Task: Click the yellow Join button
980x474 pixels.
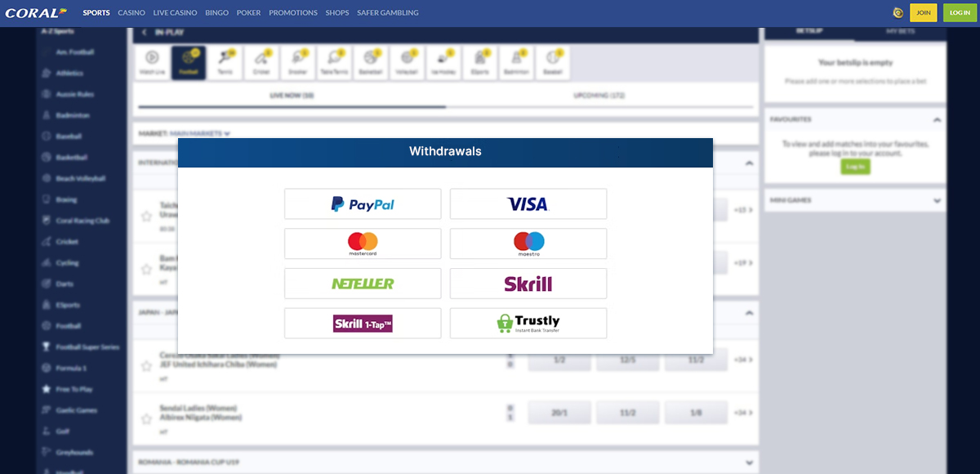Action: pos(924,13)
